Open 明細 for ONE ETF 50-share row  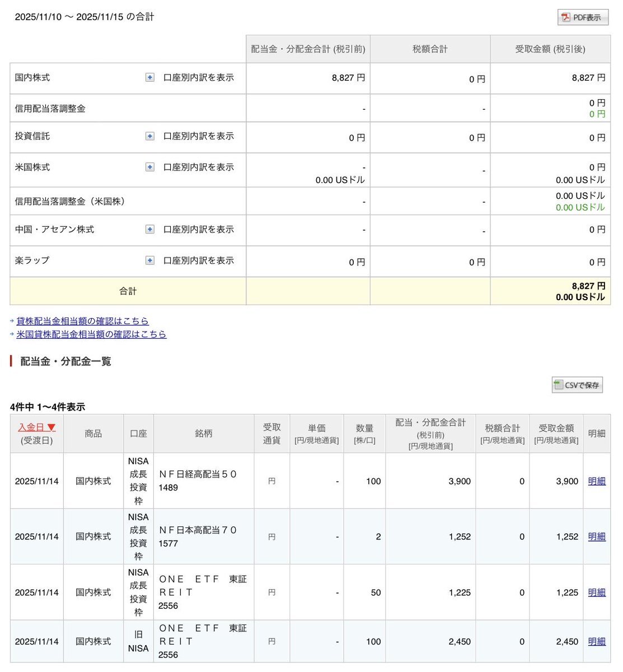[597, 592]
